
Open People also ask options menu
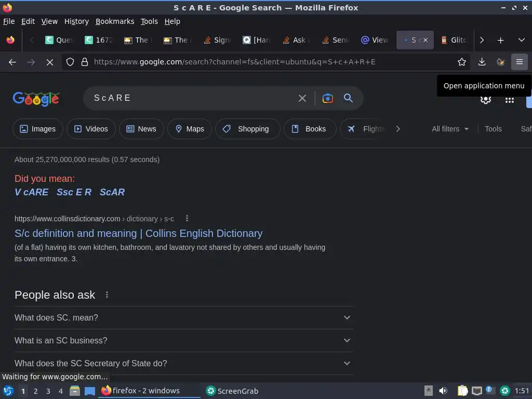(x=107, y=295)
